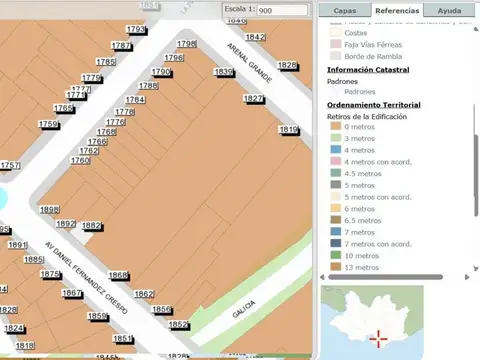Click door number 1787 on map
Image resolution: width=480 pixels, height=360 pixels.
click(121, 46)
